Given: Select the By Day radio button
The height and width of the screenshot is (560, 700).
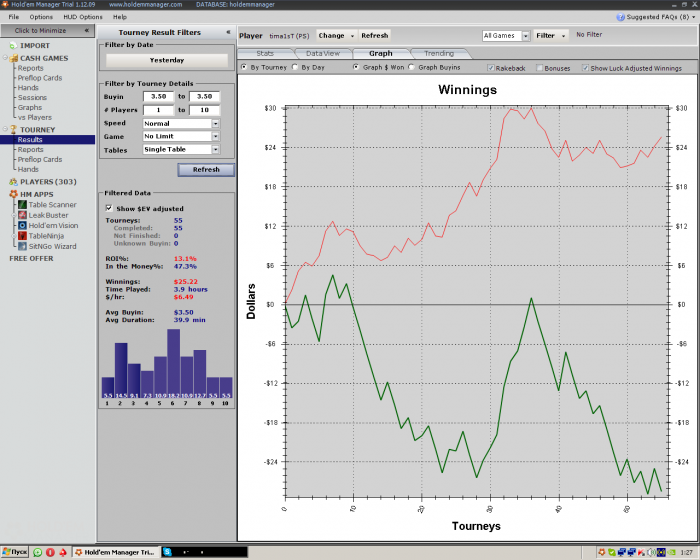Looking at the screenshot, I should pyautogui.click(x=294, y=67).
